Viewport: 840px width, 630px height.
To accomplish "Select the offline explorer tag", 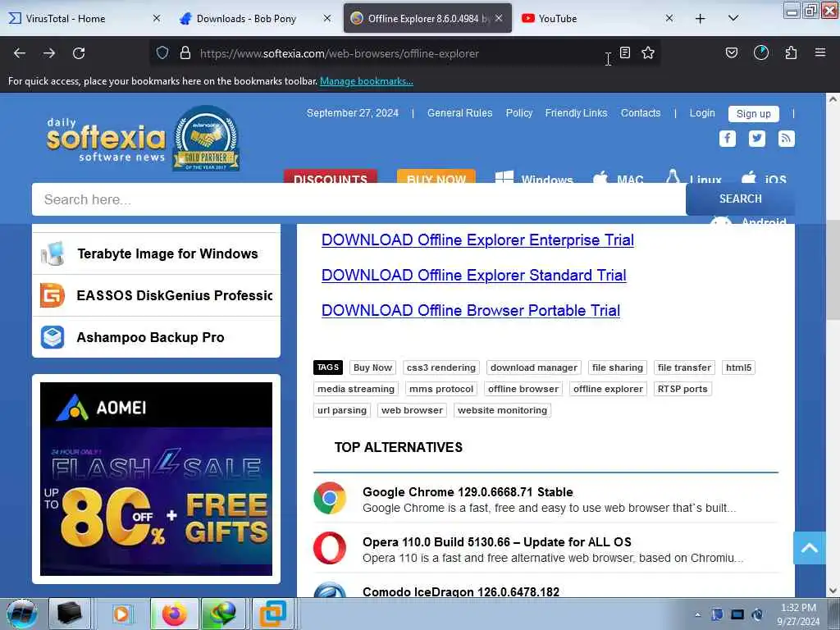I will [608, 389].
